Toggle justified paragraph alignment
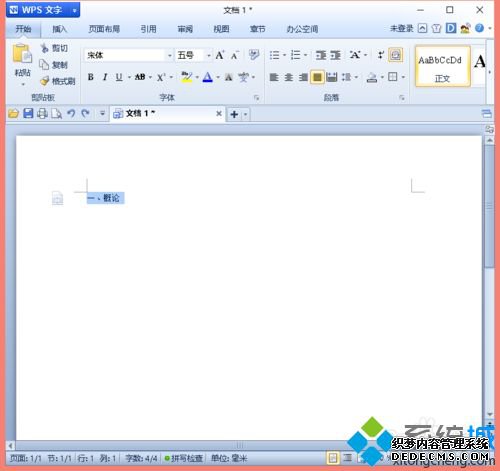Screen dimensions: 500x471 click(317, 77)
